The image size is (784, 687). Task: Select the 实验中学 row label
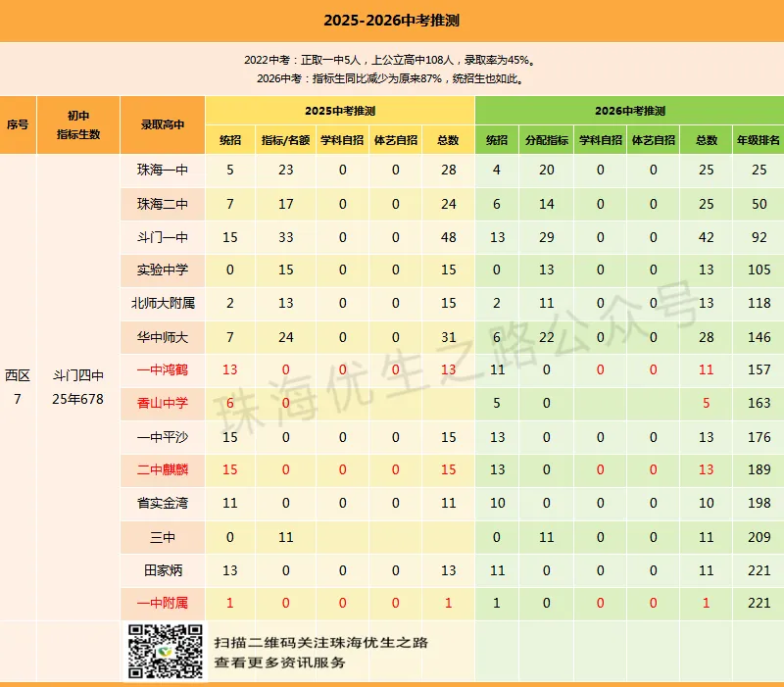point(163,270)
